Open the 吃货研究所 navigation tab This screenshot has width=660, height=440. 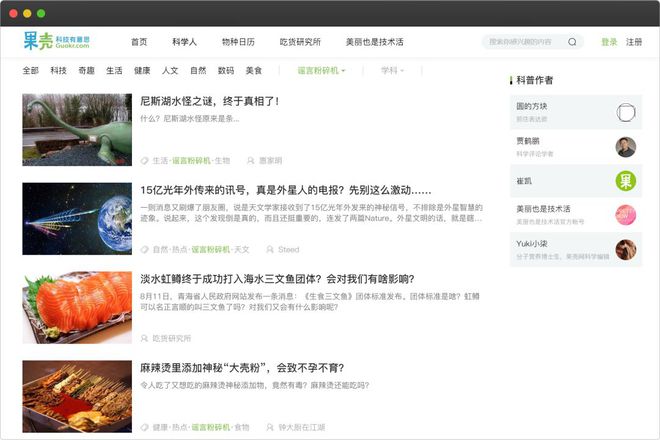click(x=300, y=42)
